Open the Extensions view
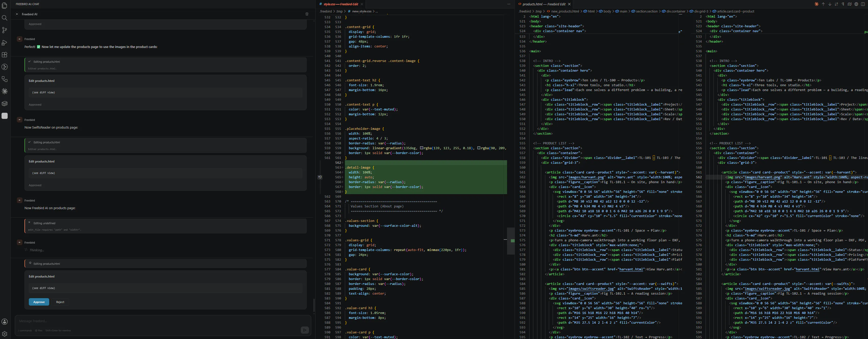868x339 pixels. pyautogui.click(x=4, y=55)
